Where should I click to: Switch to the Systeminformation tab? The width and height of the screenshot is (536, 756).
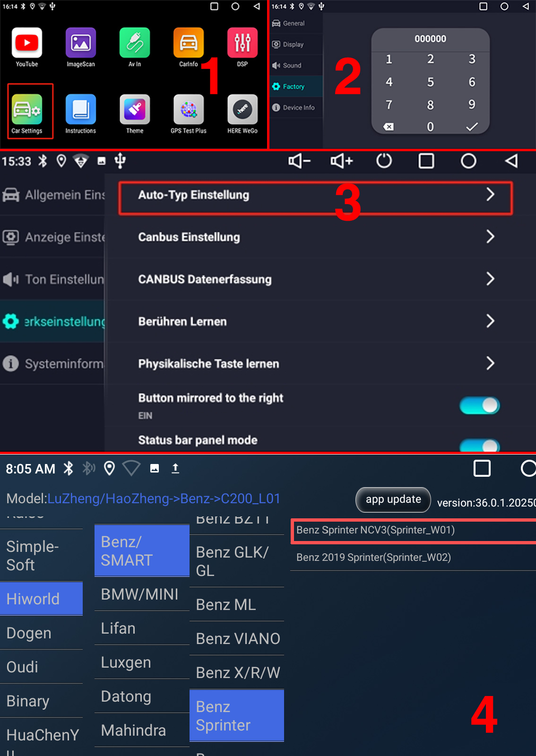pos(52,364)
